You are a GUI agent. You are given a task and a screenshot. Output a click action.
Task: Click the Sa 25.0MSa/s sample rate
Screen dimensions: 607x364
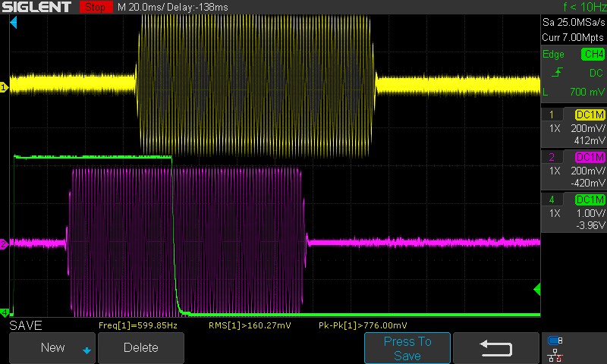click(574, 23)
